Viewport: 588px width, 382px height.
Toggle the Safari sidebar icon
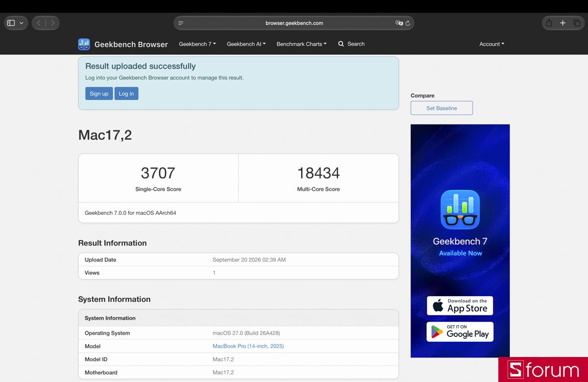coord(11,23)
